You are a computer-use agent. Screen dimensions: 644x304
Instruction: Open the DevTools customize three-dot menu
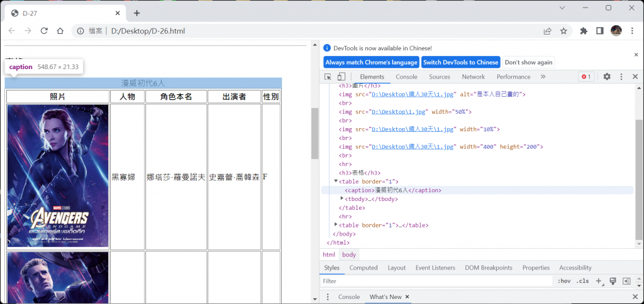[x=621, y=77]
